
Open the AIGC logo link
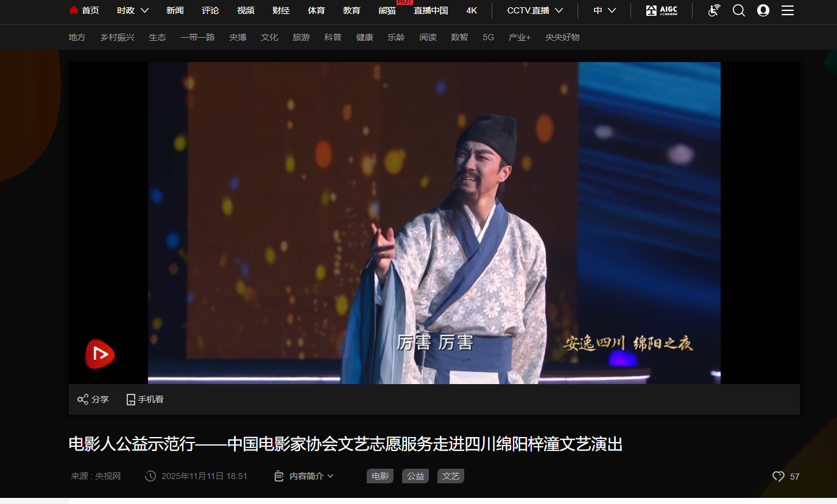tap(662, 10)
